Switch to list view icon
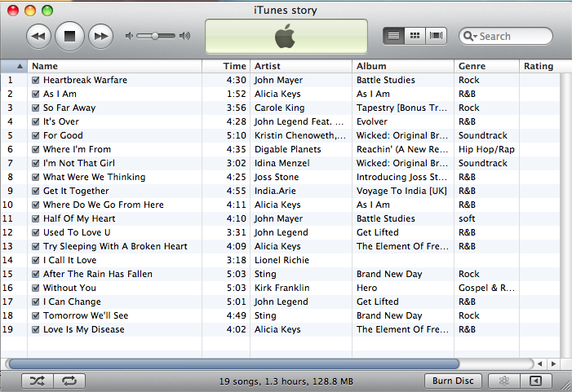 (x=394, y=36)
